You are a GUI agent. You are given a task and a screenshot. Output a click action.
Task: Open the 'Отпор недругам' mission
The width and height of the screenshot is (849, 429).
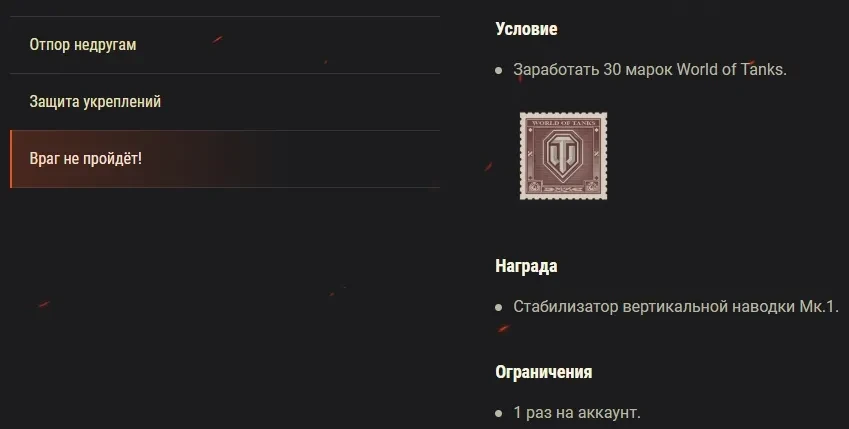(225, 45)
